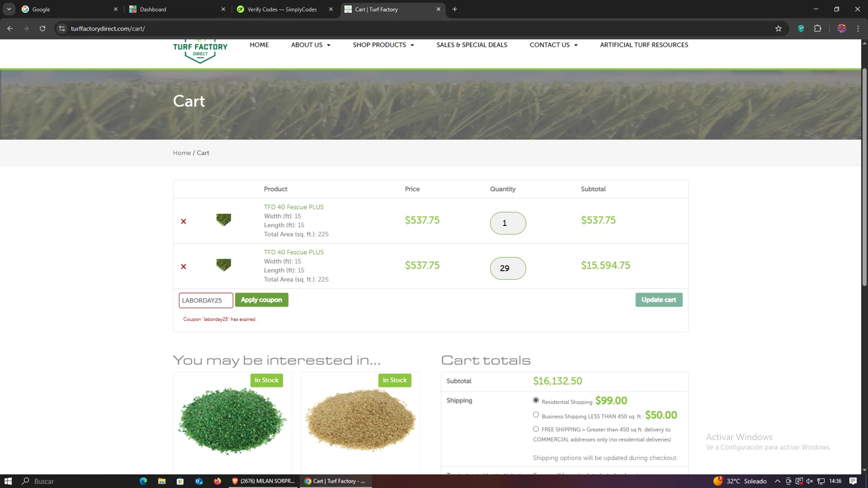
Task: Open thumbnail of second TFD 40 Fescue PLUS product
Action: pos(223,265)
